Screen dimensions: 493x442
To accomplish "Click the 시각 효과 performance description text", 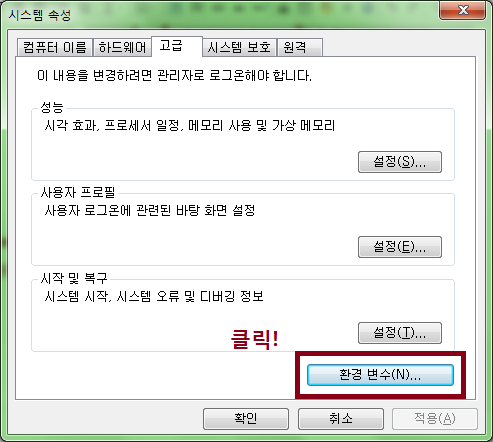I will pos(190,126).
